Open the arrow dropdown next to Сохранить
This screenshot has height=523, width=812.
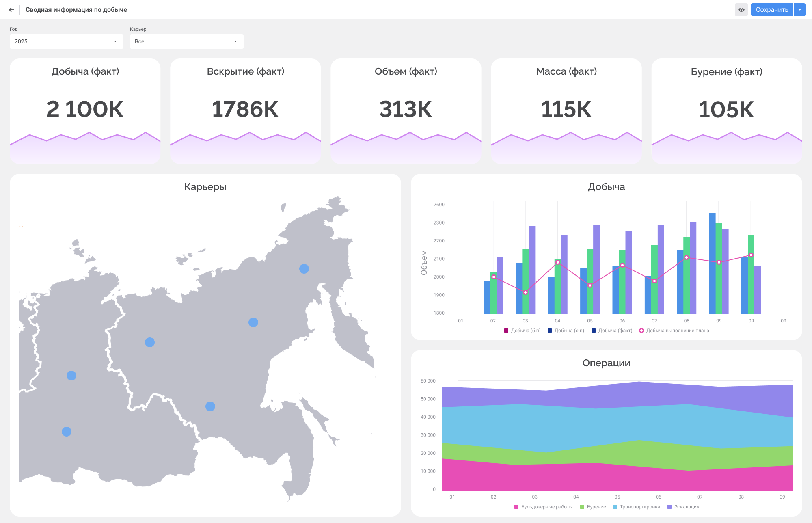[x=800, y=10]
